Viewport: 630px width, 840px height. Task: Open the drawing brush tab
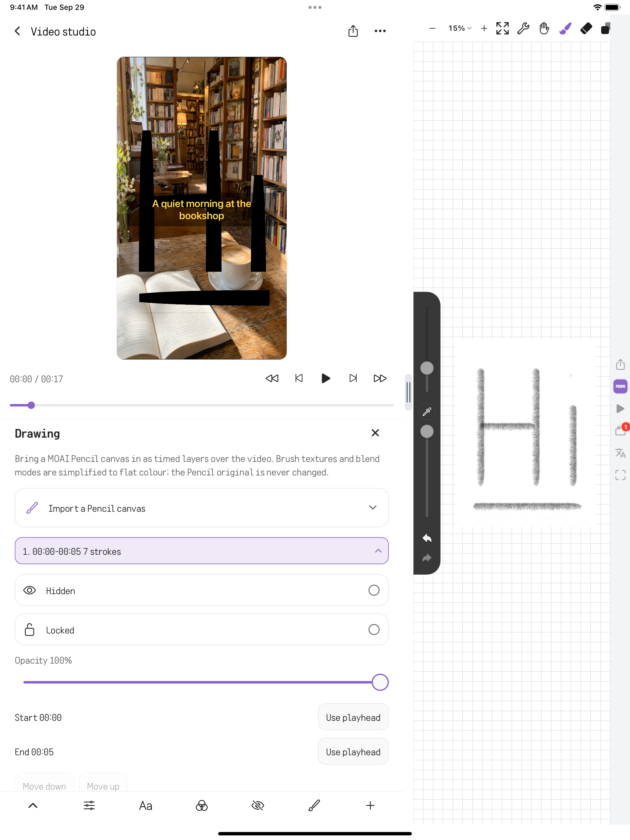[x=314, y=806]
